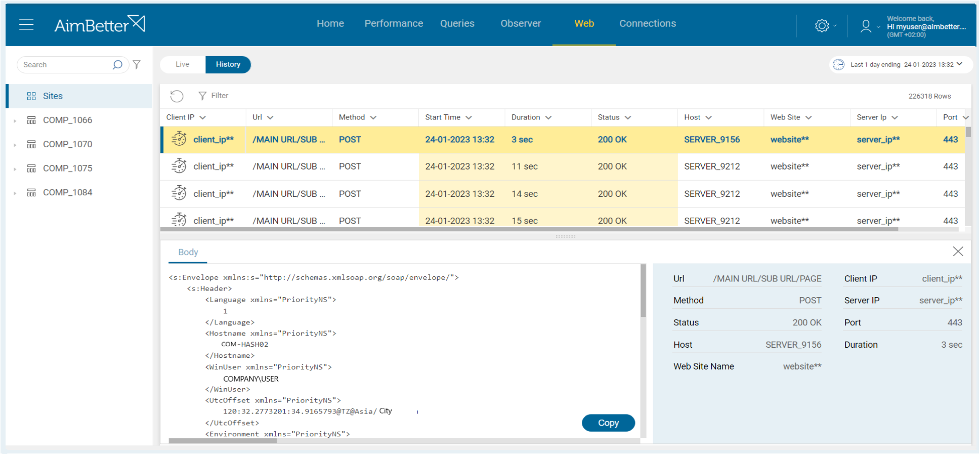The width and height of the screenshot is (980, 454).
Task: Click the 226318 Rows count
Action: [x=929, y=96]
